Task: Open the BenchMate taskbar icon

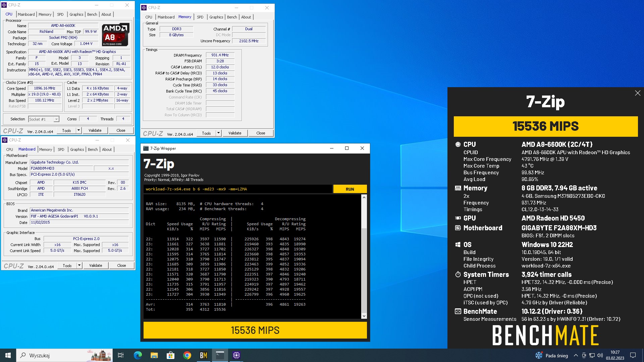Action: 204,355
